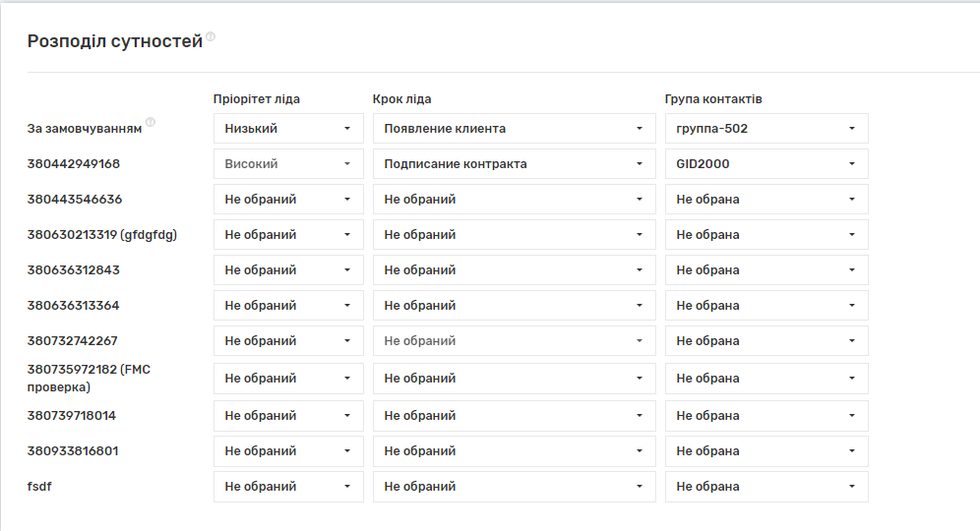The height and width of the screenshot is (531, 980).
Task: Open lead priority dropdown for 380636313364
Action: pos(288,306)
